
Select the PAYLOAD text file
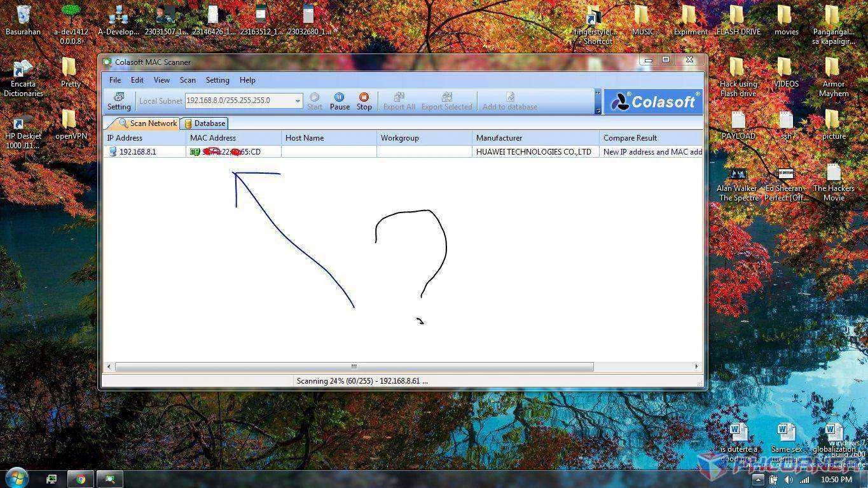point(738,125)
